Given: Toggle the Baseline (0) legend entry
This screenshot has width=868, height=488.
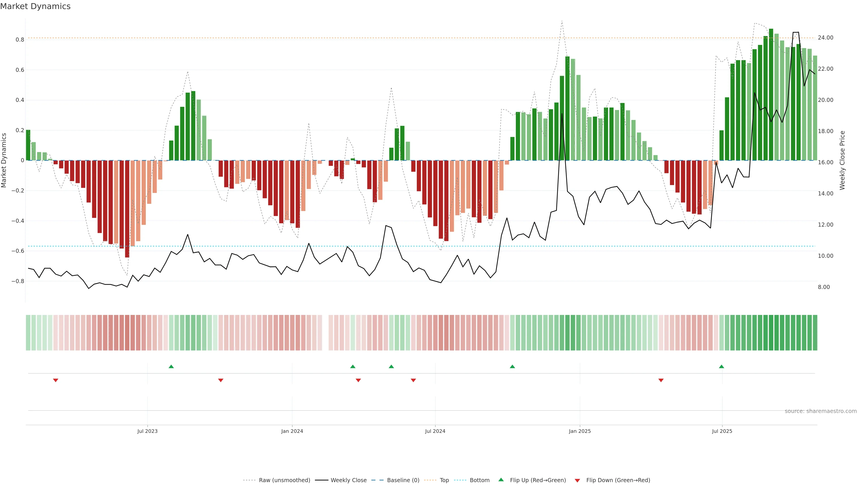Looking at the screenshot, I should [403, 480].
